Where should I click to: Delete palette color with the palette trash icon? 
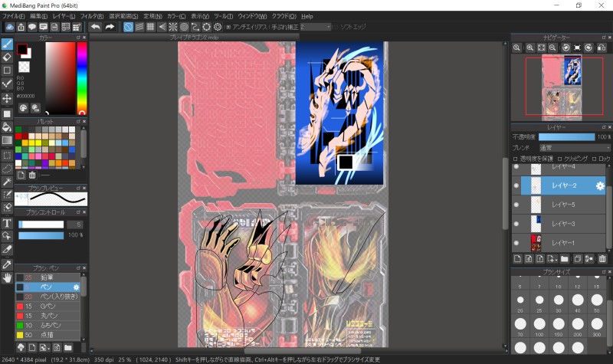tap(32, 175)
